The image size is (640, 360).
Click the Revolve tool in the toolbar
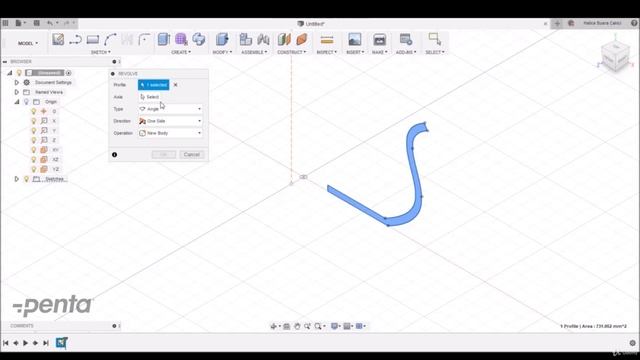199,39
